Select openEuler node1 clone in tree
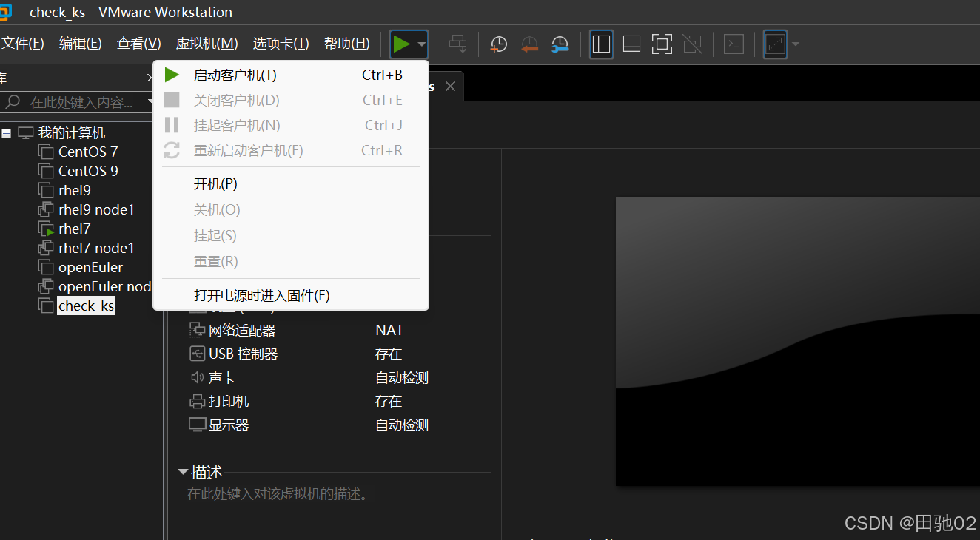This screenshot has height=540, width=980. pyautogui.click(x=105, y=286)
